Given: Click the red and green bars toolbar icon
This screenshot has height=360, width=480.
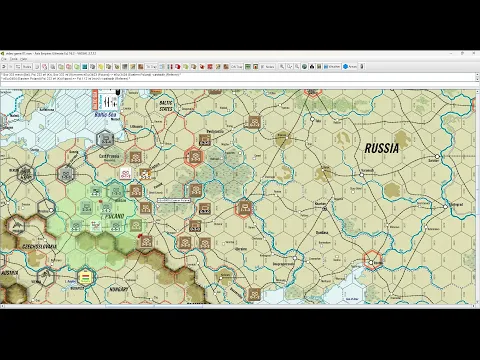Looking at the screenshot, I should 170,67.
